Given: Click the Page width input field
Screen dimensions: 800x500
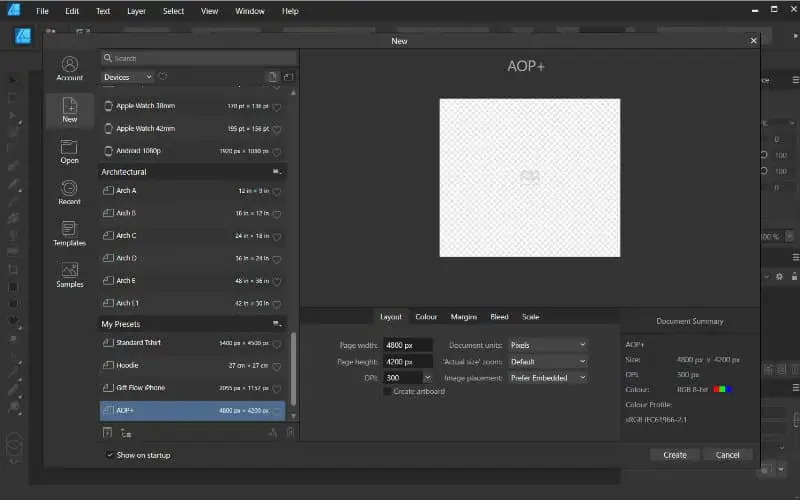Looking at the screenshot, I should 408,345.
